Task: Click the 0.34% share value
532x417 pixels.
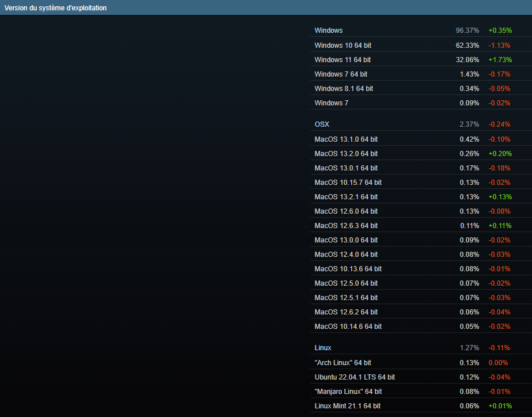Action: 469,89
